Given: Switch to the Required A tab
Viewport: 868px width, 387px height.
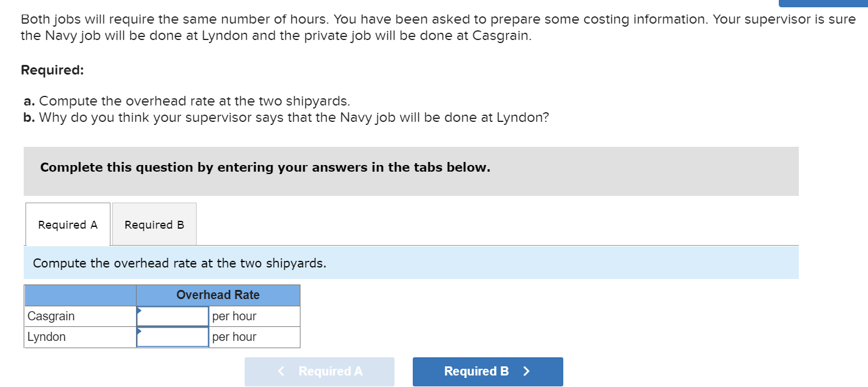Looking at the screenshot, I should [x=67, y=224].
